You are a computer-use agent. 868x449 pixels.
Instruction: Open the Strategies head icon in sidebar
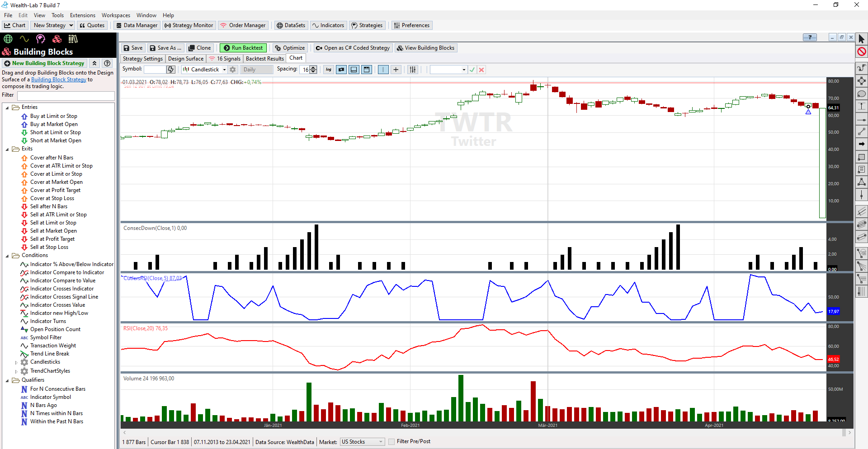[x=41, y=39]
